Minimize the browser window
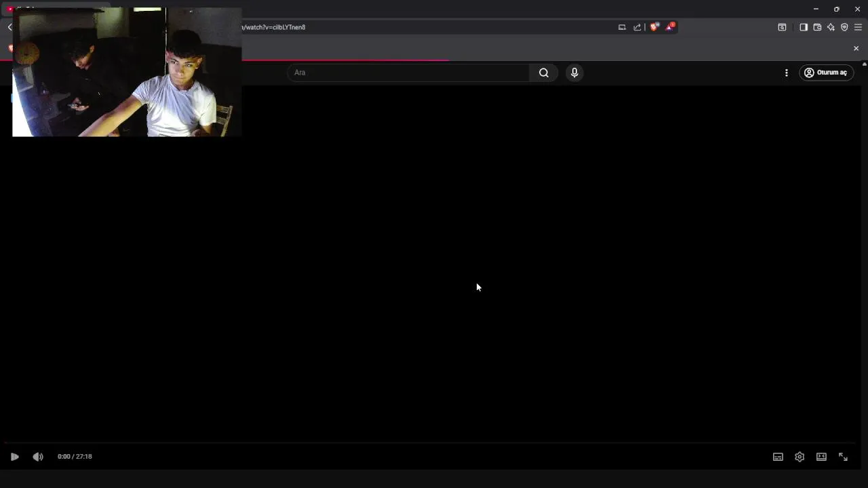Viewport: 868px width, 488px height. 816,9
